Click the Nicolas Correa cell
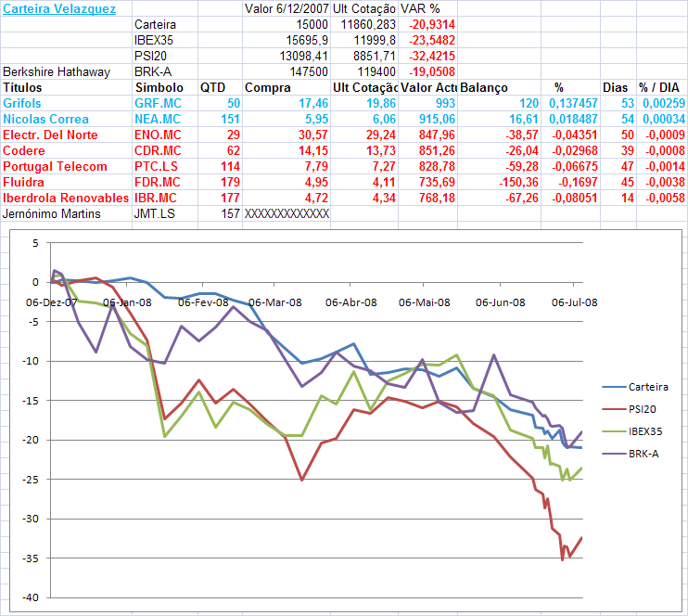Image resolution: width=688 pixels, height=616 pixels. tap(66, 120)
